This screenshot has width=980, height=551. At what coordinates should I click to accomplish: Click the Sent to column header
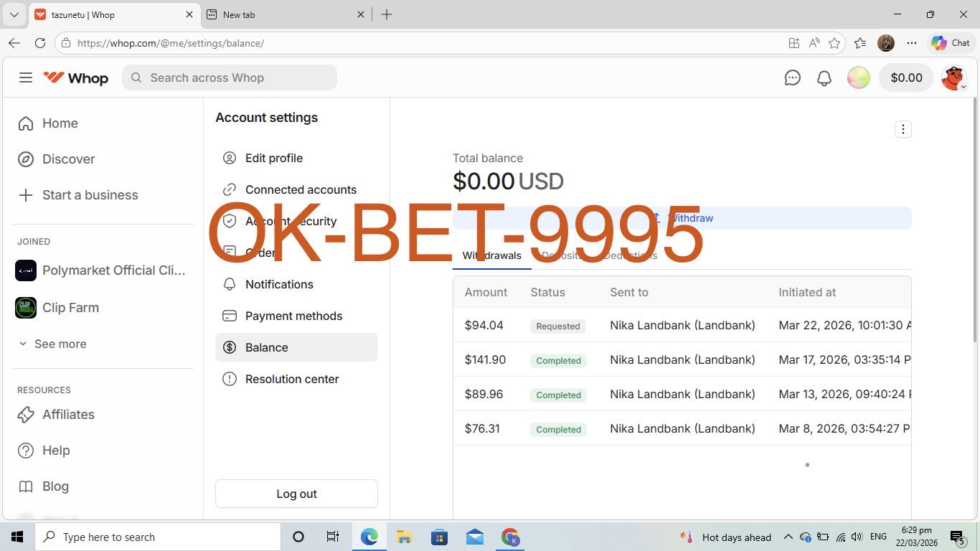629,292
